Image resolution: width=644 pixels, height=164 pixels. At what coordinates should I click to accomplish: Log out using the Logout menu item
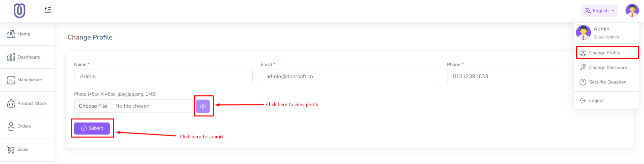[596, 100]
